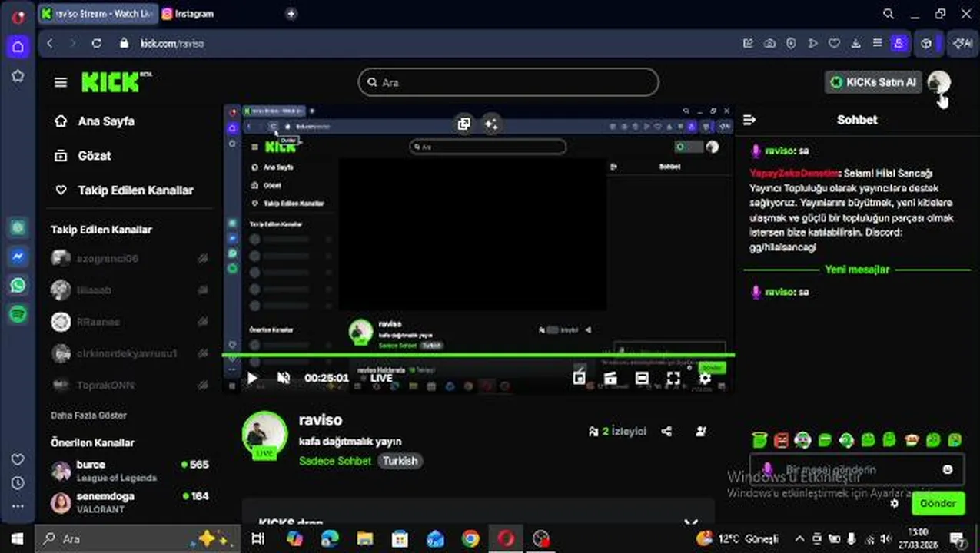Open the senemdoga recommended channel
The image size is (980, 553).
tap(129, 502)
